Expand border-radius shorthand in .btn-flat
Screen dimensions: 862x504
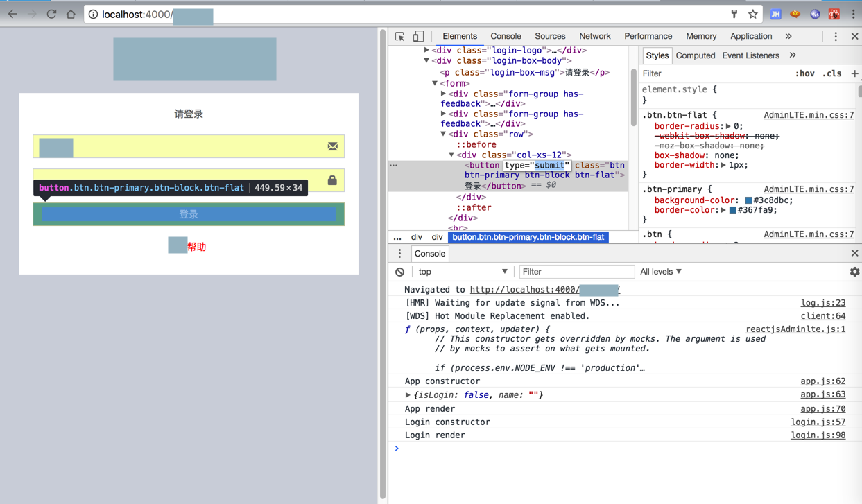(728, 126)
